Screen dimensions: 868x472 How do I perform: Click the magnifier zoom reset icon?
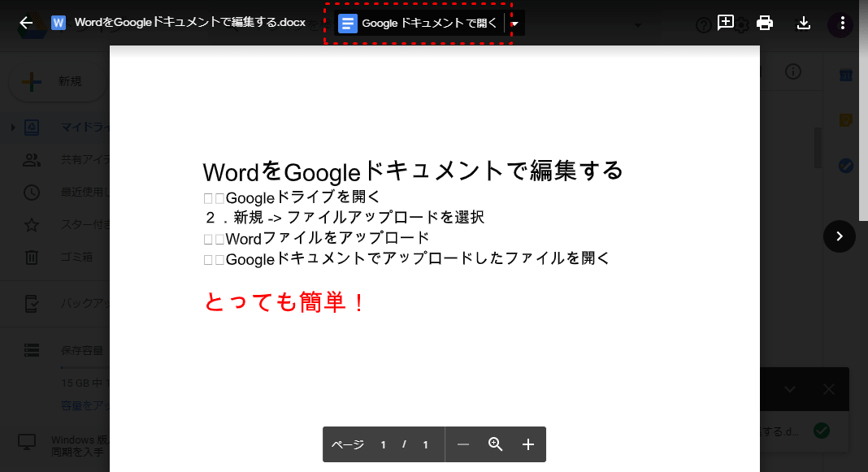[x=496, y=444]
